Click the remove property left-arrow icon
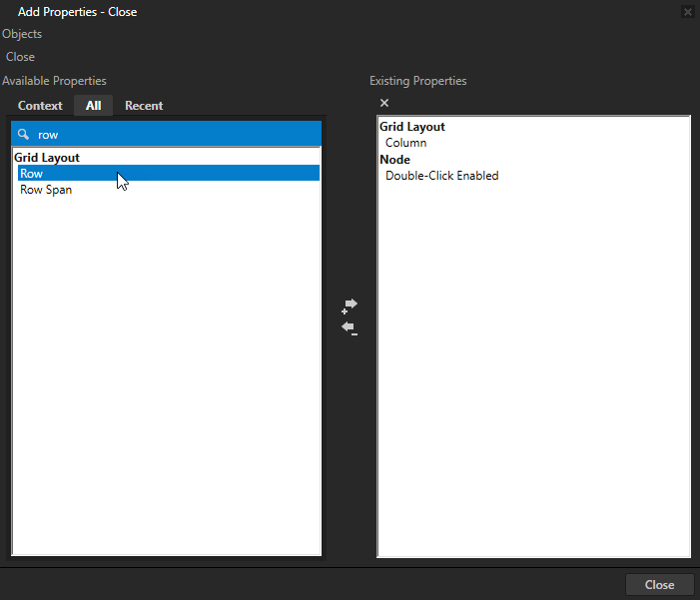The image size is (700, 600). [350, 327]
